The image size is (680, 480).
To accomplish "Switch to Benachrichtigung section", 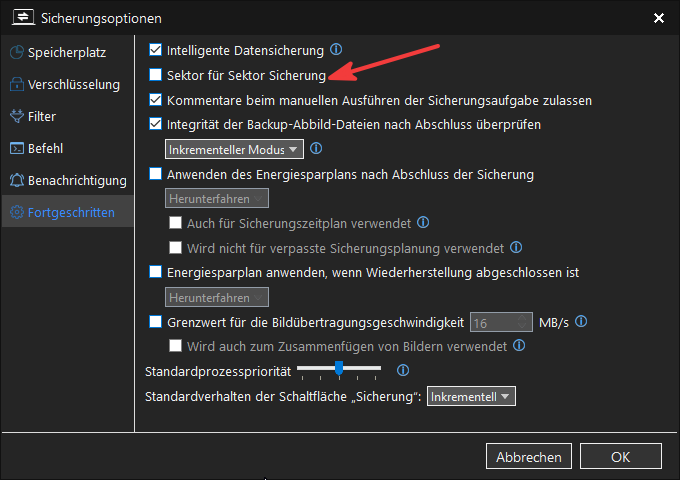I will (68, 180).
